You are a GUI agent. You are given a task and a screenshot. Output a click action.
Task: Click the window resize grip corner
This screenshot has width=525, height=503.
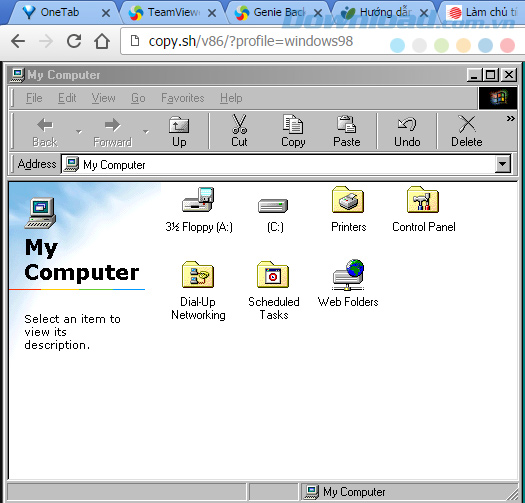coord(512,494)
